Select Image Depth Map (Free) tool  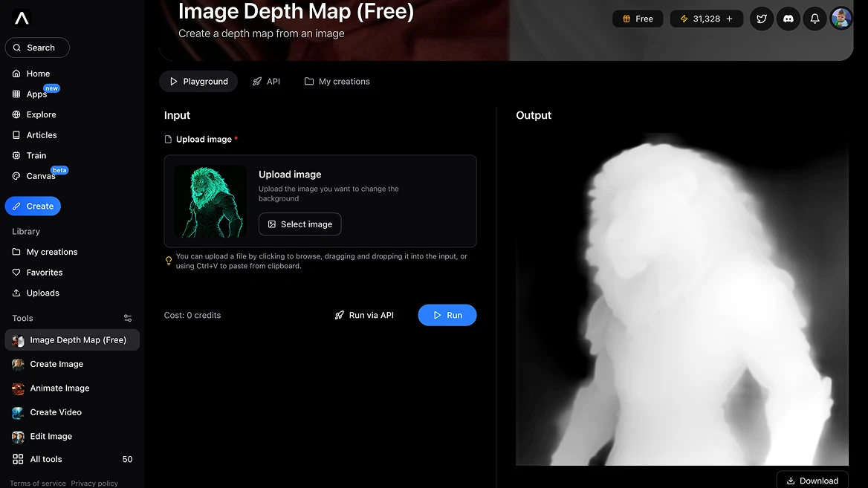73,339
